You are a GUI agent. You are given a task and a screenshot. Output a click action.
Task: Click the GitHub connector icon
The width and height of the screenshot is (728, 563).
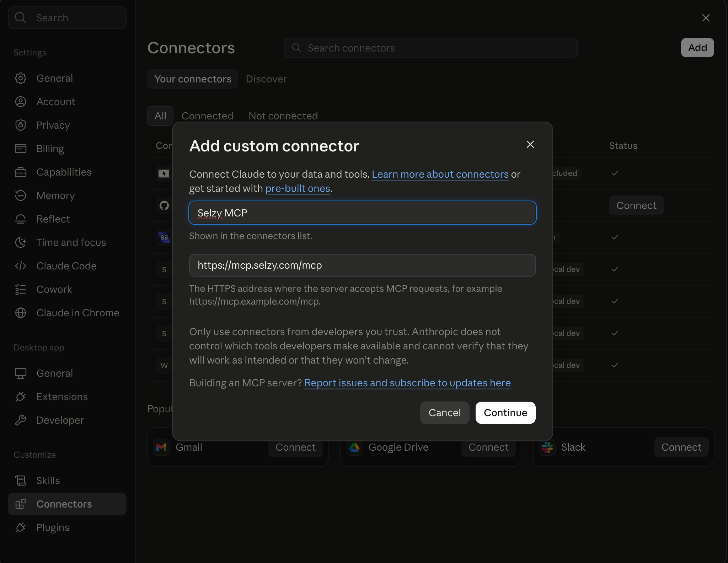[164, 205]
